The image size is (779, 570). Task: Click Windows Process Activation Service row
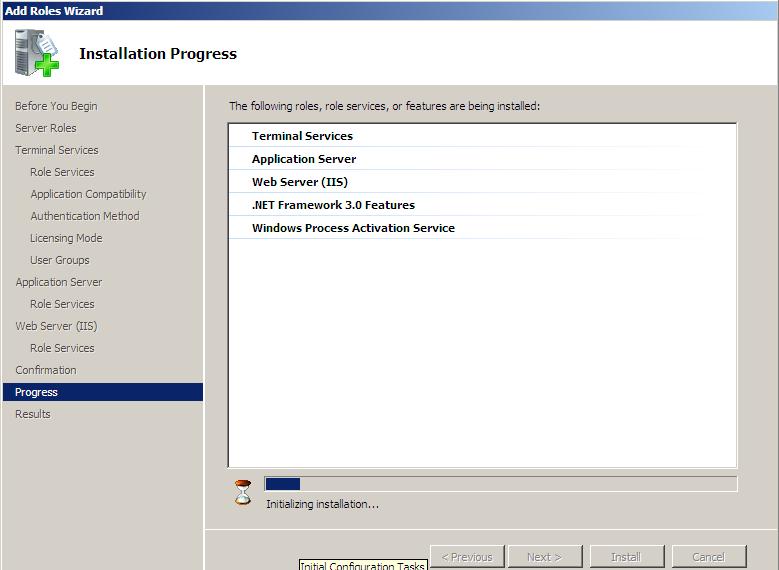pyautogui.click(x=482, y=228)
